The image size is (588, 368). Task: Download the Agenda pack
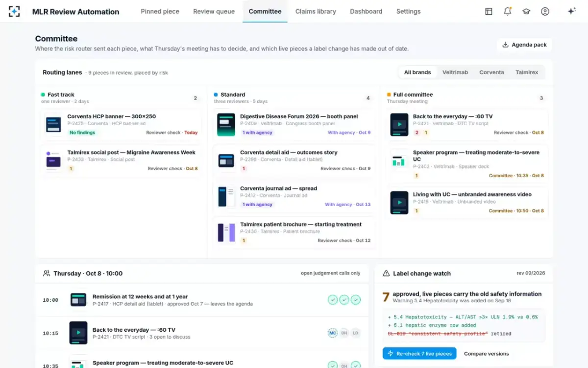click(x=524, y=45)
